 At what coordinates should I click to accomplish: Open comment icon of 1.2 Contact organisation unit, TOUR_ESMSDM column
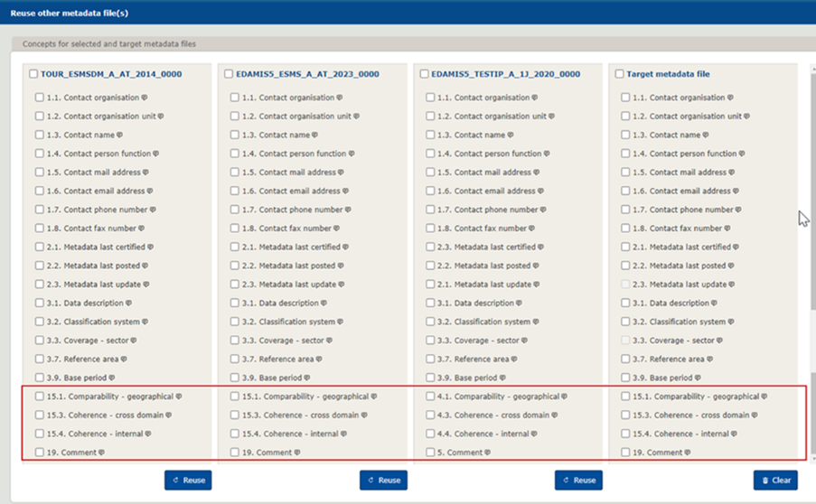161,116
